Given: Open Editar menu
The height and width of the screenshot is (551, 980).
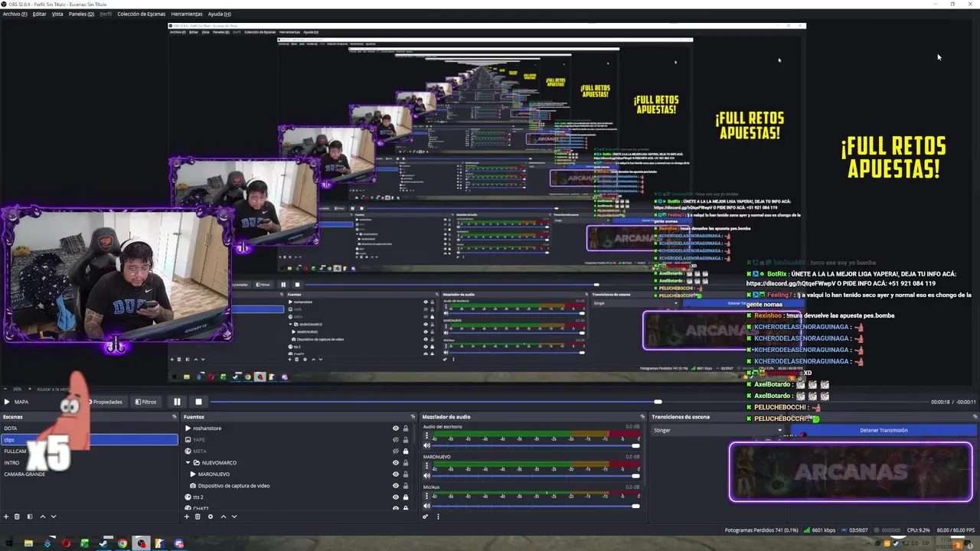Looking at the screenshot, I should [x=40, y=14].
